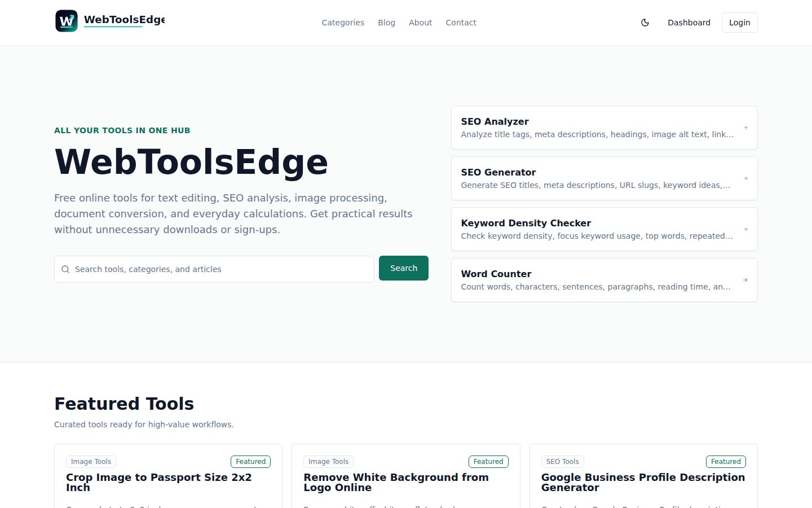Click the arrow on Keyword Density Checker card
This screenshot has width=812, height=508.
tap(745, 229)
